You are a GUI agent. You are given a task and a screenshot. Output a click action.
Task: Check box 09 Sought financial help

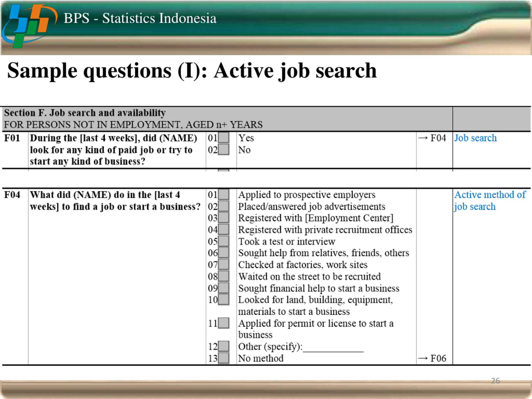click(224, 288)
